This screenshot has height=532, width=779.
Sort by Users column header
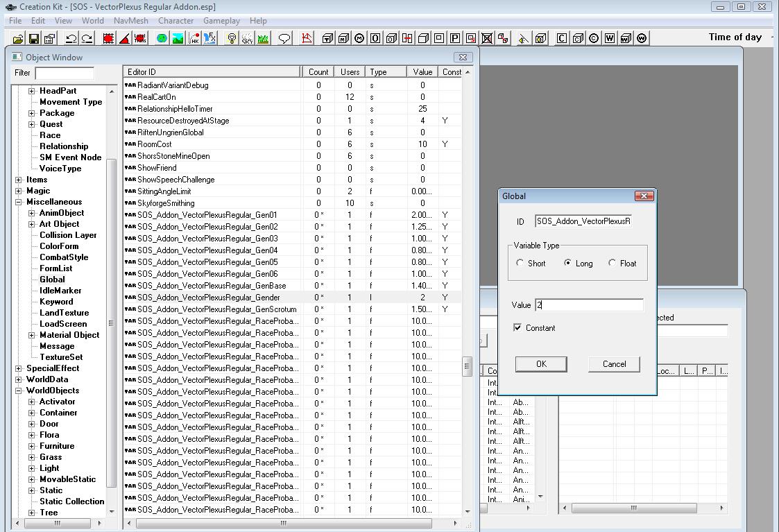[x=350, y=72]
